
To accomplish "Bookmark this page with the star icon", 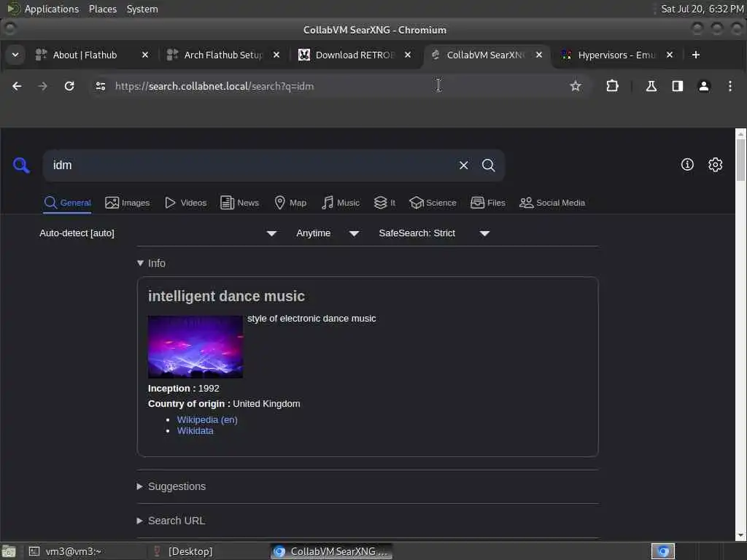I will 576,86.
